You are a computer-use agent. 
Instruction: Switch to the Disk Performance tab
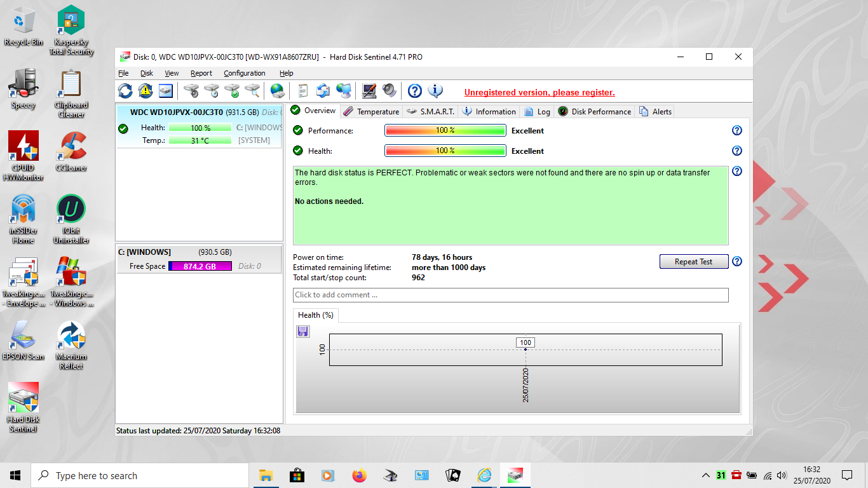[595, 111]
